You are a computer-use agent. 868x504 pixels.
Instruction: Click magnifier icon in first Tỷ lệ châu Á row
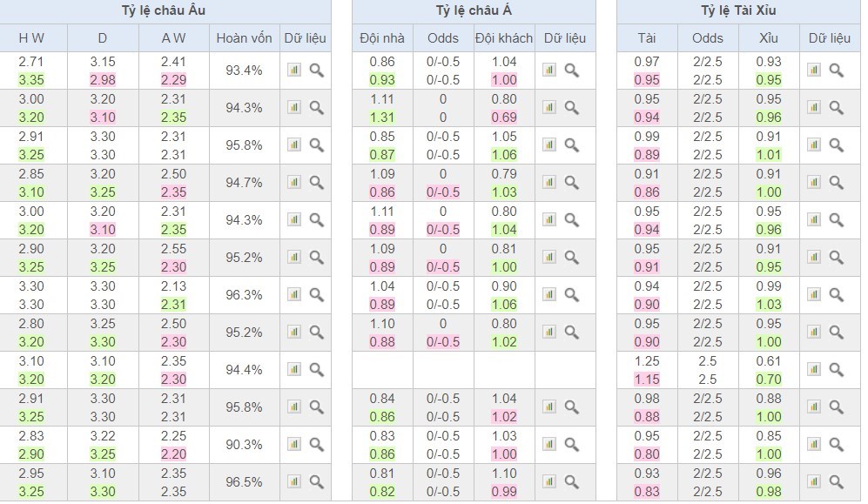point(572,71)
